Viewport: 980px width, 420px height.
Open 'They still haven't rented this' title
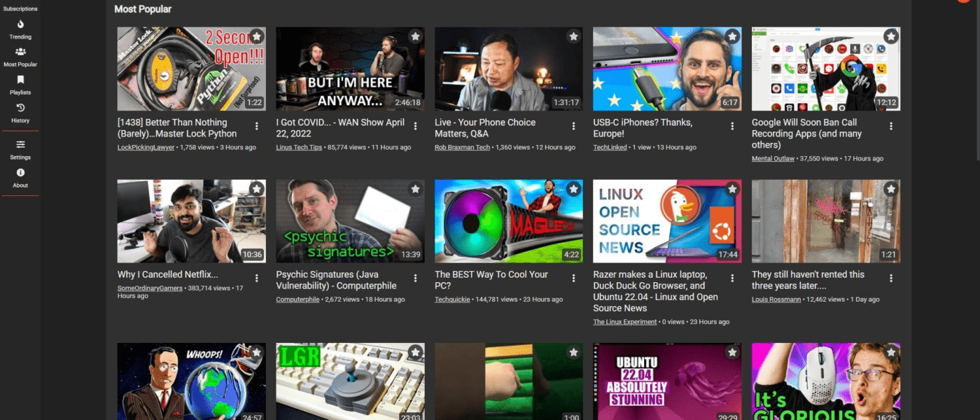tap(808, 280)
